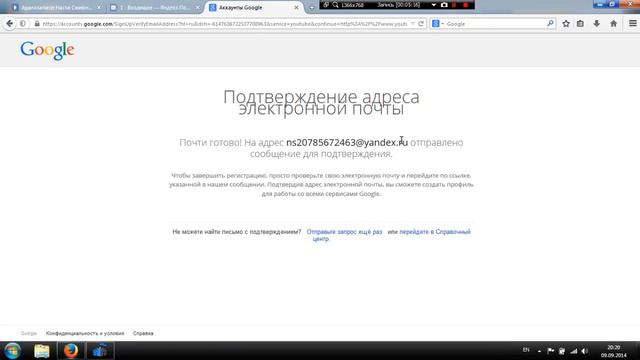This screenshot has width=640, height=360.
Task: Switch to the first browser tab
Action: click(x=56, y=7)
